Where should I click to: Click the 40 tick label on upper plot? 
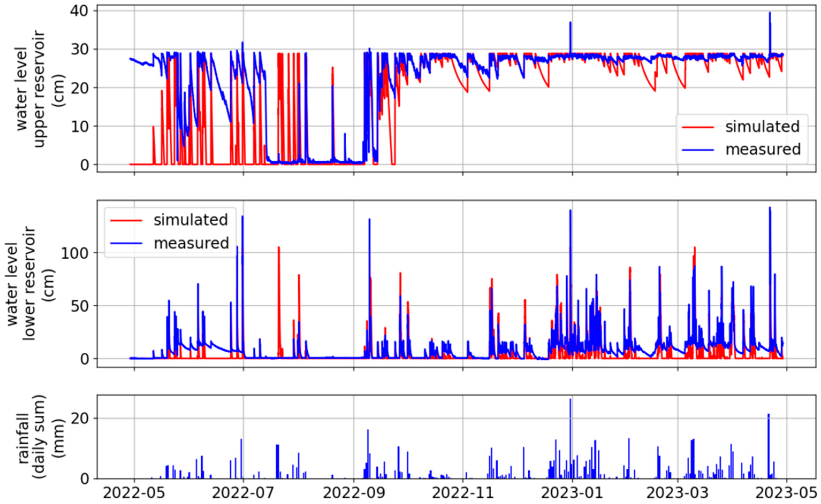tap(79, 11)
